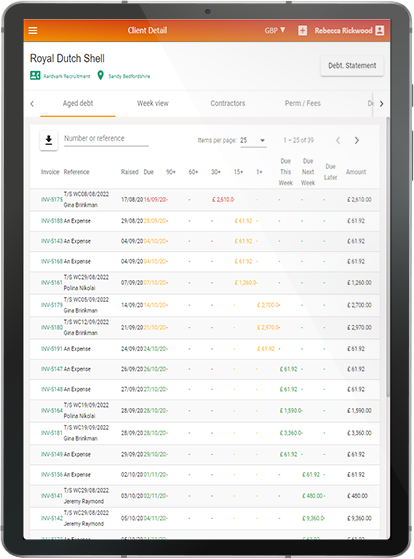This screenshot has width=414, height=559.
Task: Click the Amount column header
Action: tap(356, 172)
